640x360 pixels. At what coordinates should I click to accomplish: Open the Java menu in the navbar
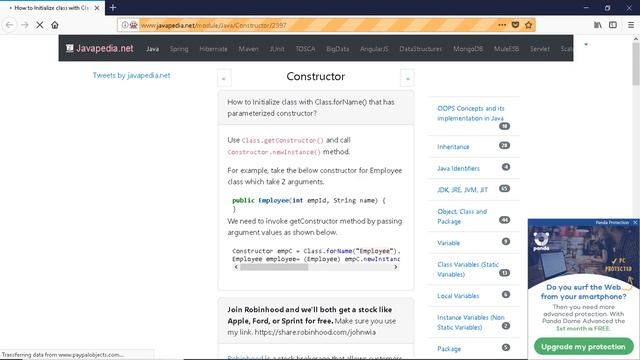(152, 49)
